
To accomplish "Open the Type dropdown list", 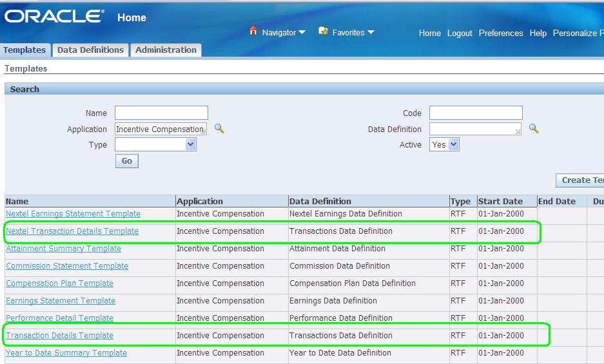I will 155,144.
